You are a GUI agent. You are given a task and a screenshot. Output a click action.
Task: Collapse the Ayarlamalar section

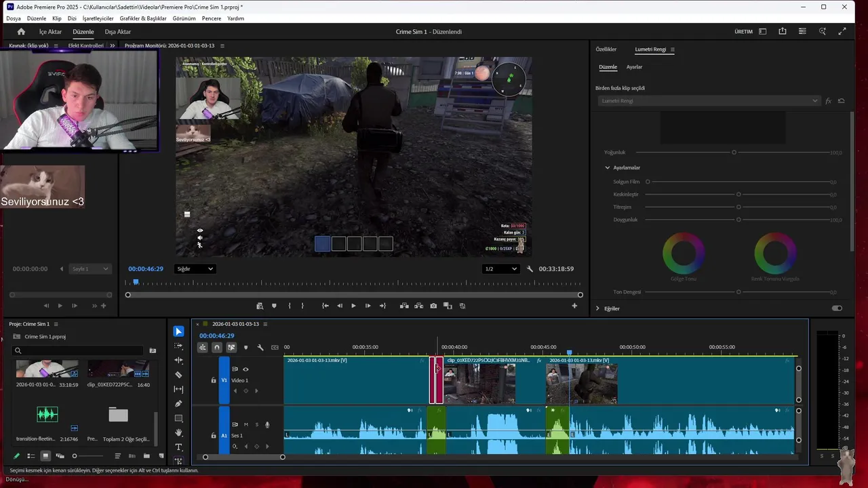[x=608, y=167]
